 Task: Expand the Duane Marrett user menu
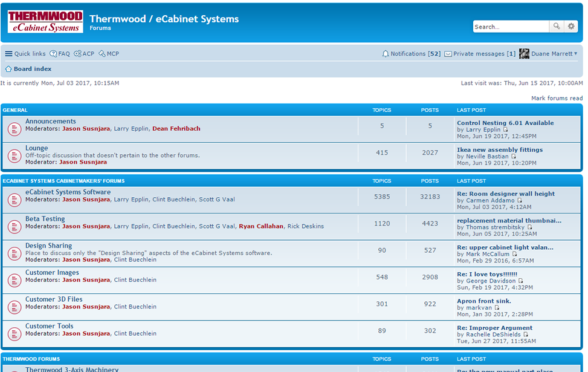[x=554, y=54]
